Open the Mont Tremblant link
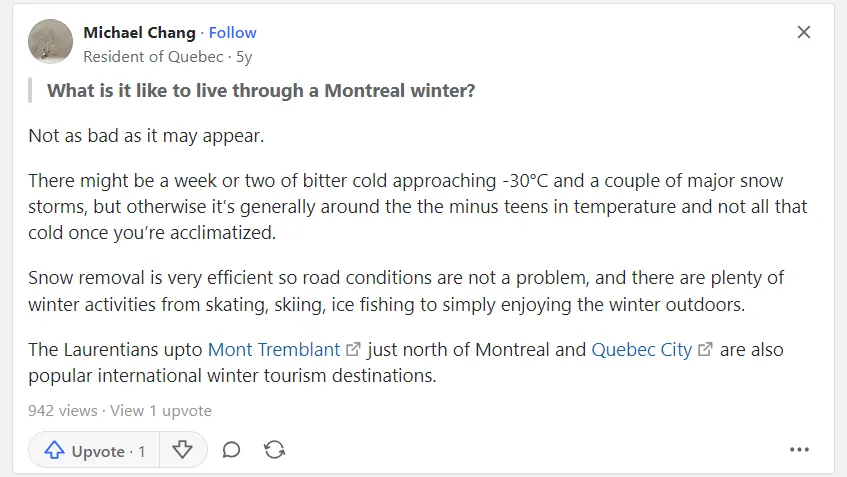Screen dimensions: 847x477 tap(274, 350)
